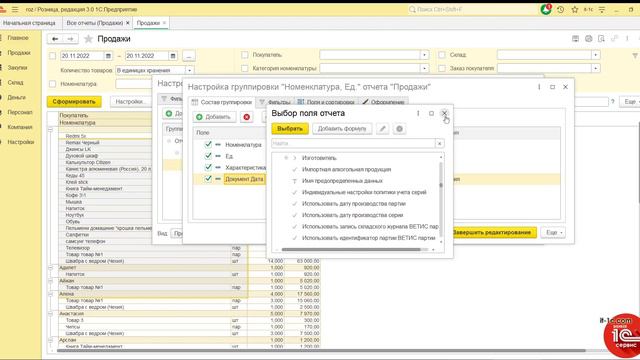
Task: Switch to Начальная страница tab
Action: point(29,23)
